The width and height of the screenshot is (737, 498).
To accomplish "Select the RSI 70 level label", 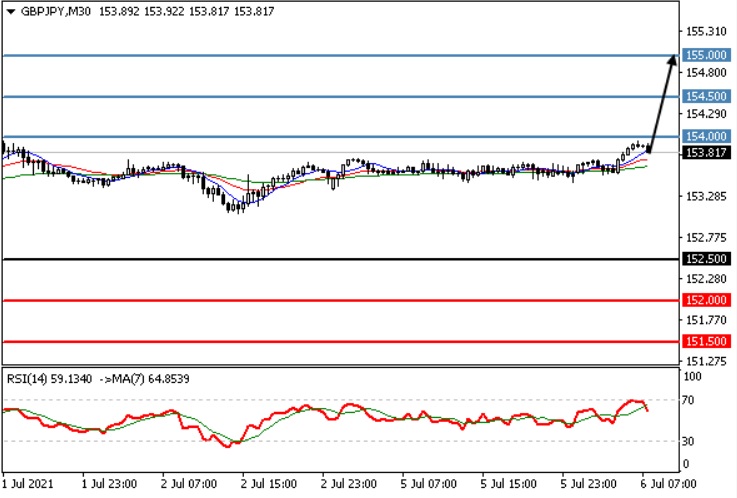I will pos(688,400).
